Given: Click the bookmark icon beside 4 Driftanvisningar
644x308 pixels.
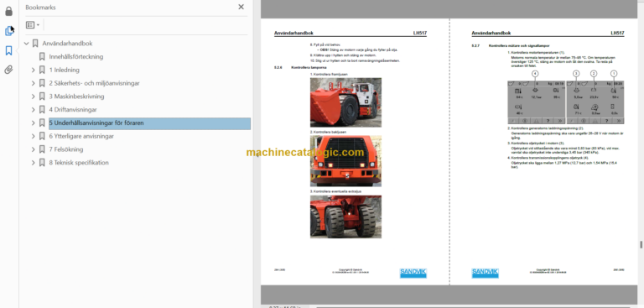Looking at the screenshot, I should point(42,110).
